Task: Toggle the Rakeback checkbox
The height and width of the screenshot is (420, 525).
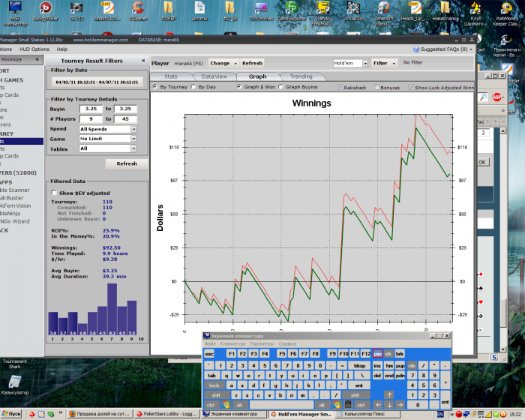Action: [x=340, y=87]
